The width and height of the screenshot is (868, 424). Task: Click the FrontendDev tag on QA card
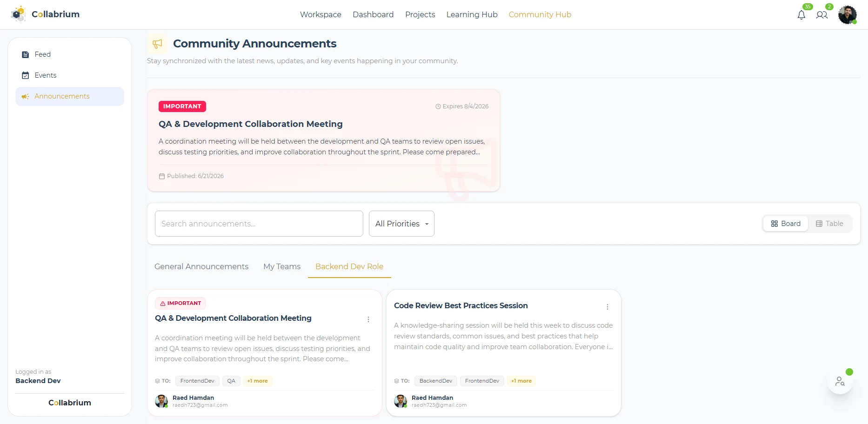pyautogui.click(x=197, y=381)
